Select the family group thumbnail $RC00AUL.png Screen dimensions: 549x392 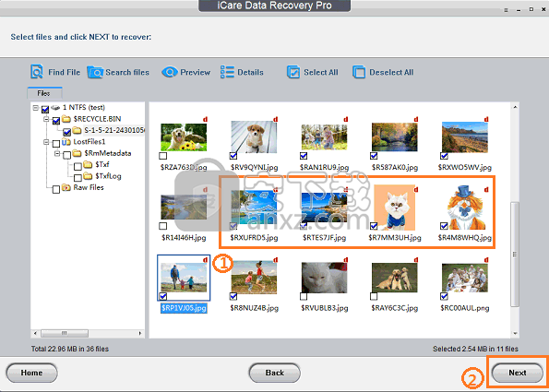click(465, 279)
